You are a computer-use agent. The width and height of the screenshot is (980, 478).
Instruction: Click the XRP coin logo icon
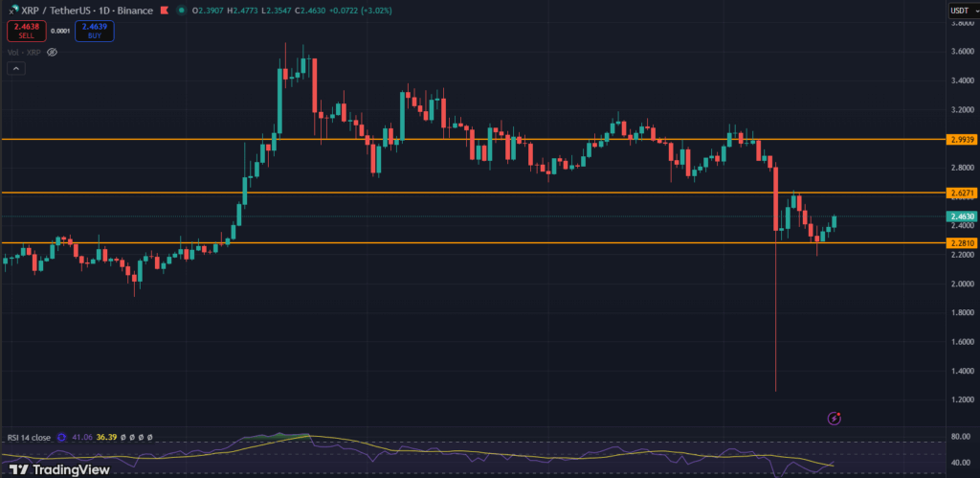point(13,11)
